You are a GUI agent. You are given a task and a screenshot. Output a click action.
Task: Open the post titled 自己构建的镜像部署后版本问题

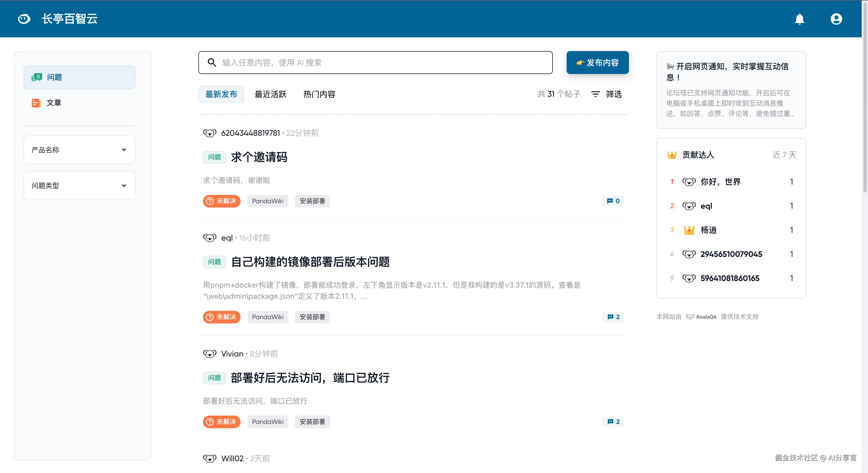[x=310, y=262]
